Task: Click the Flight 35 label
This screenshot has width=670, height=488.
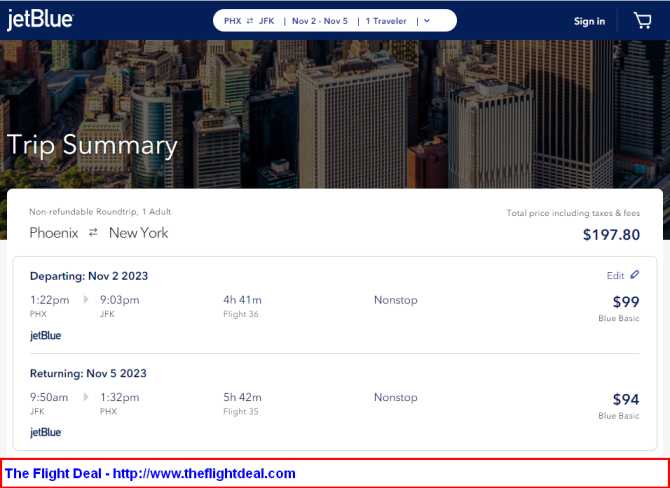Action: click(241, 412)
